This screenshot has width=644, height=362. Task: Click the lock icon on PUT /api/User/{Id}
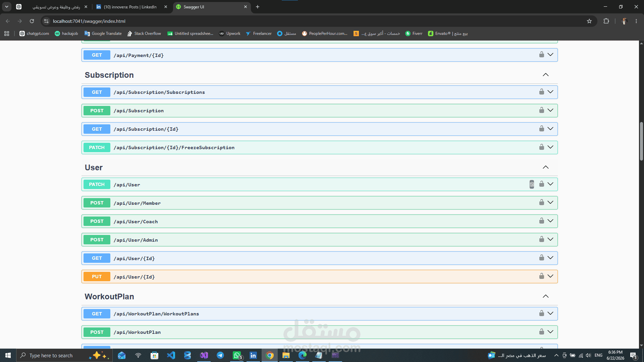coord(541,276)
